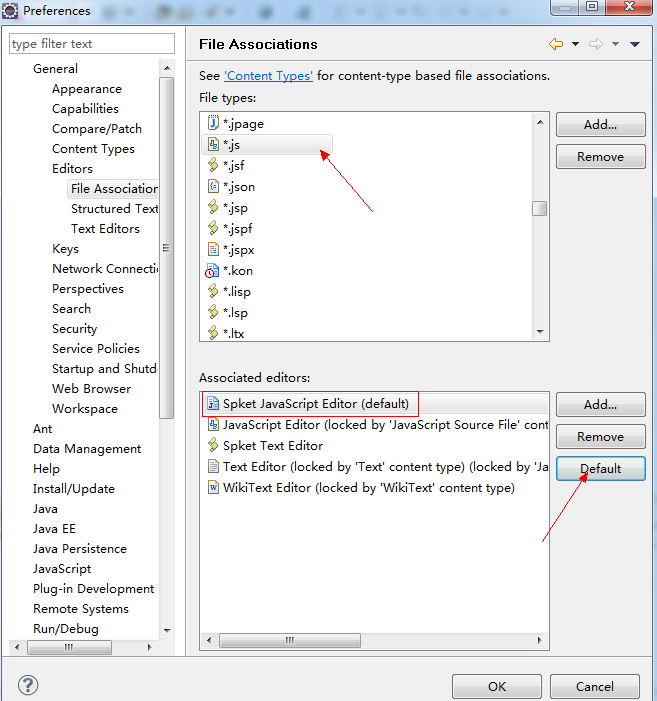Click preferences tree scroll down arrow
The height and width of the screenshot is (701, 657).
coord(167,630)
